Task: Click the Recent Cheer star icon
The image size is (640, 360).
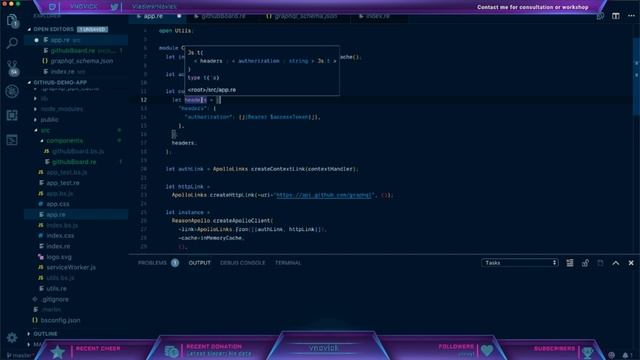Action: click(x=58, y=352)
